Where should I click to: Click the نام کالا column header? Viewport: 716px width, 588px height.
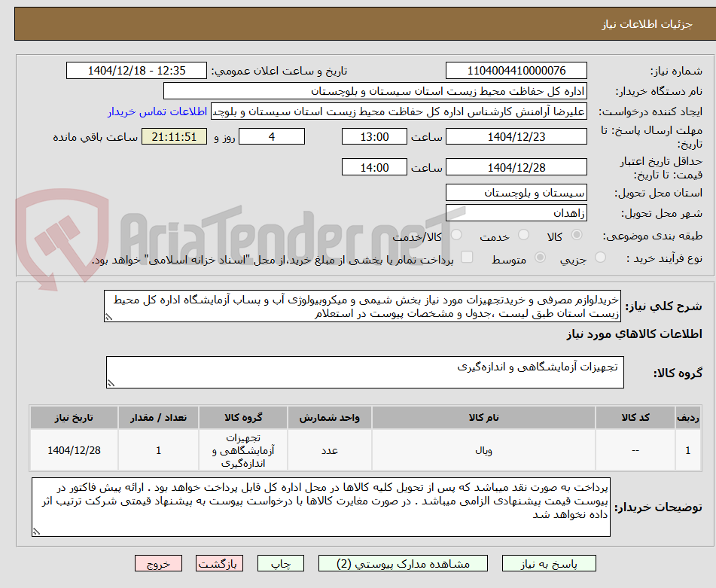483,418
